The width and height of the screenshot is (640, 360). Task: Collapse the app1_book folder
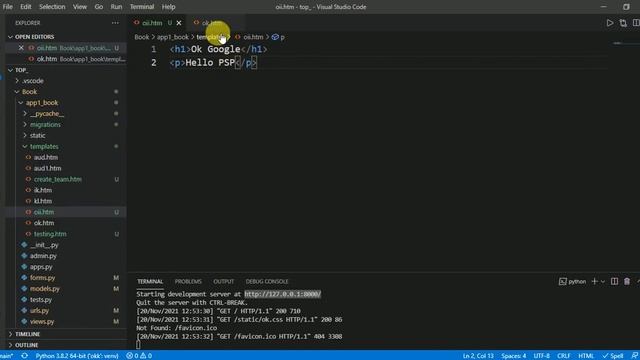pos(42,102)
